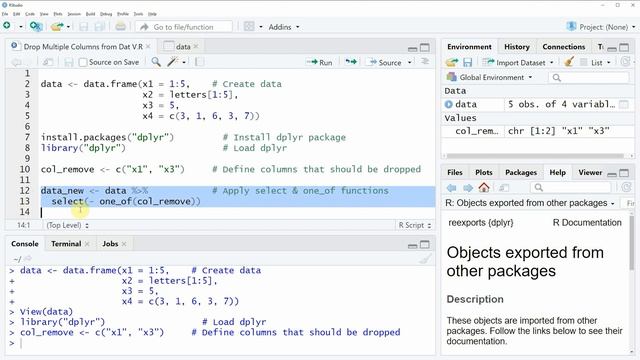Click the Load workspace icon in Environment
This screenshot has height=360, width=640.
[452, 62]
